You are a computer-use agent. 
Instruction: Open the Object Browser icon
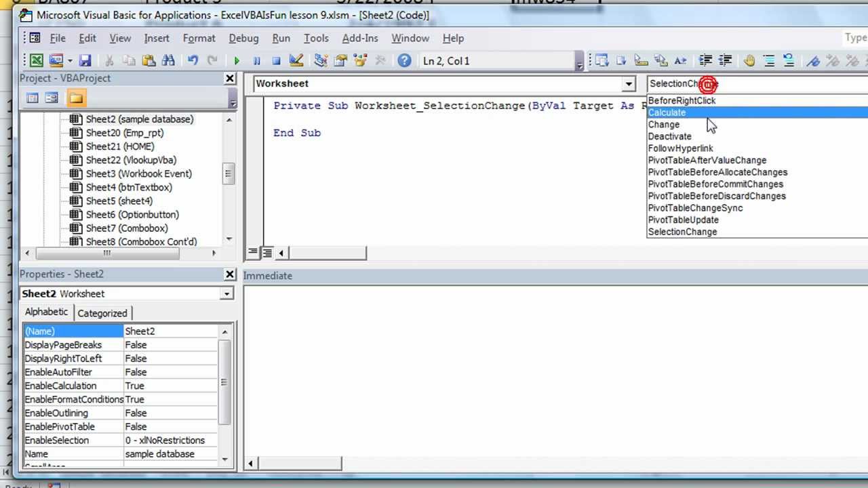coord(360,61)
